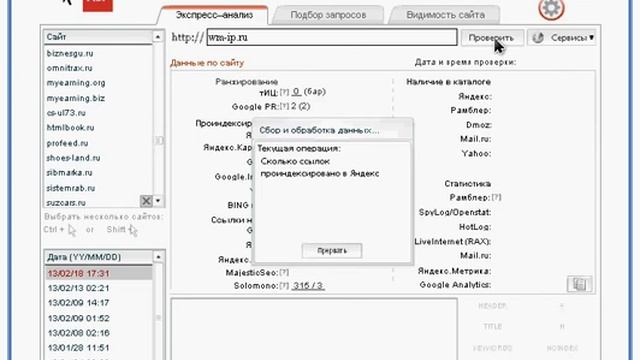
Task: Open the Сервисы dropdown
Action: 561,38
